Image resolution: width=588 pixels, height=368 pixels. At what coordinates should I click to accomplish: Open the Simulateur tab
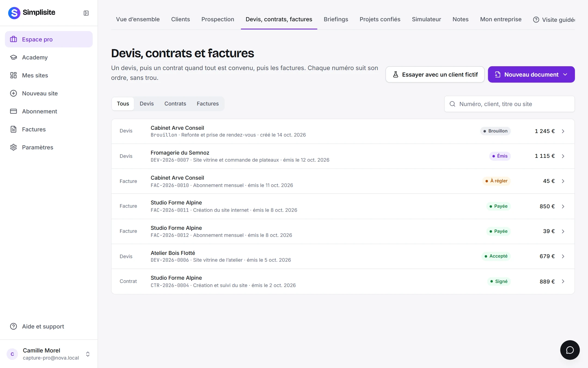tap(426, 19)
